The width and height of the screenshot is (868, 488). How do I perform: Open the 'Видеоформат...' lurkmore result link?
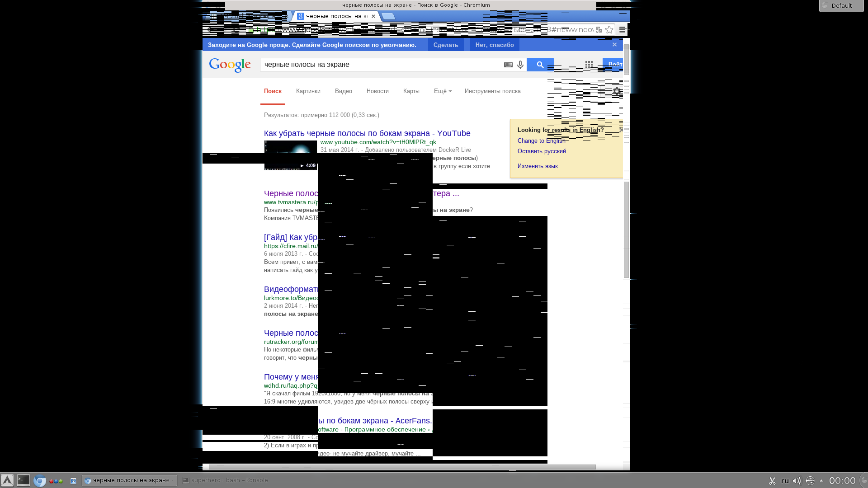point(291,289)
